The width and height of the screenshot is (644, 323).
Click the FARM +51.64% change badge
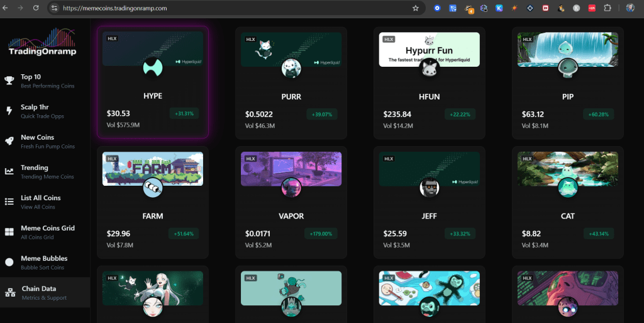[x=184, y=234]
